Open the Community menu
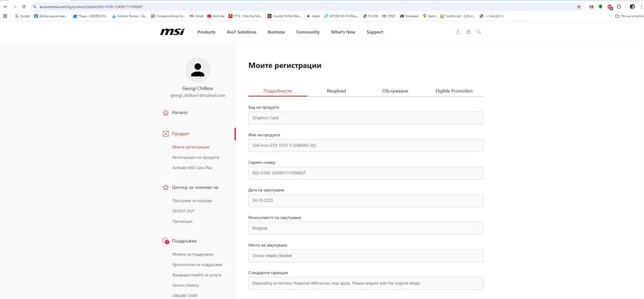The image size is (644, 299). (308, 32)
